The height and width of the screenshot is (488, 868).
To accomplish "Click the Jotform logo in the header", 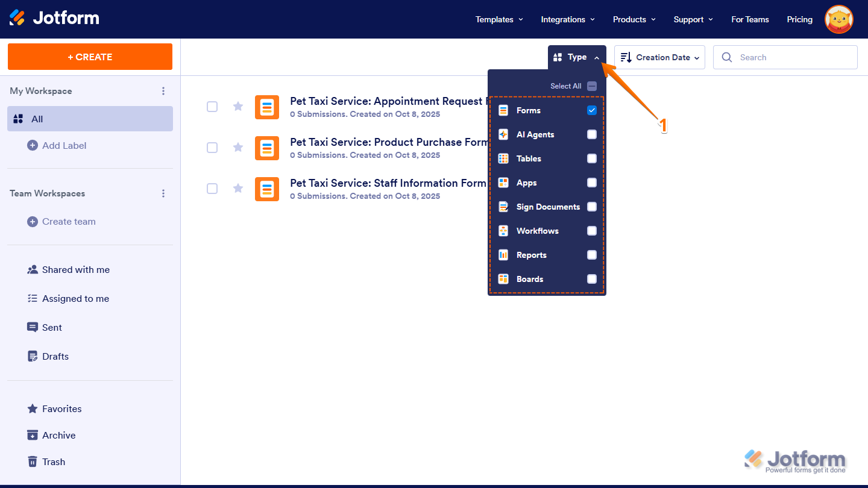I will click(54, 17).
